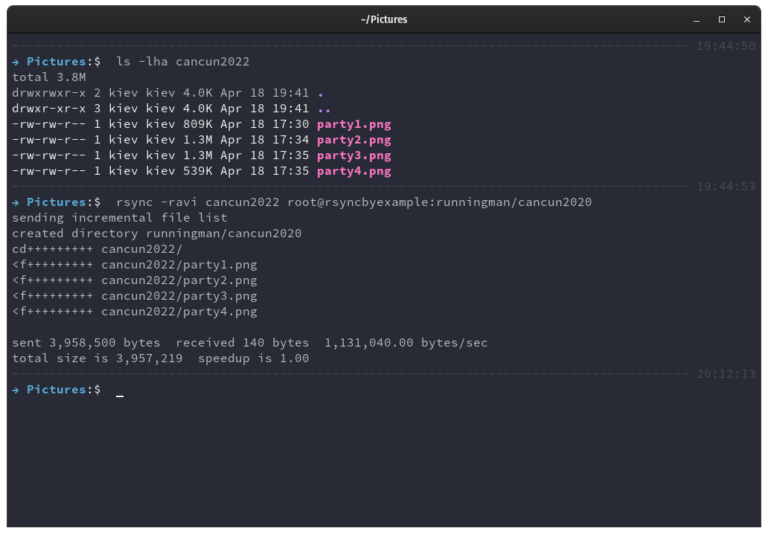Click the ls -lha cancun2022 command text
This screenshot has width=768, height=534.
click(183, 62)
